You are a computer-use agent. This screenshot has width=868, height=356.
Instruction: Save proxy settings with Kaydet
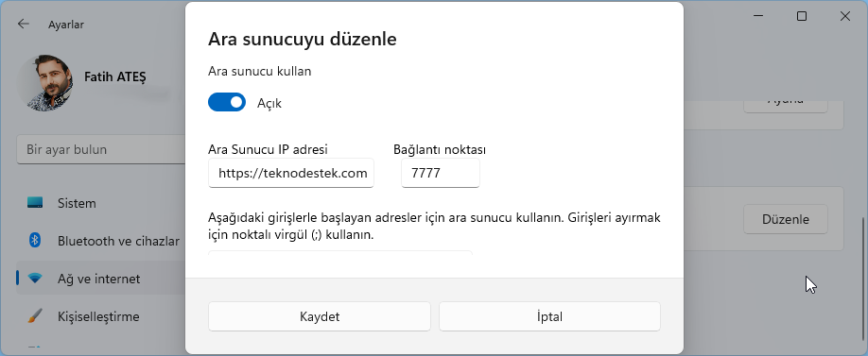(x=320, y=316)
